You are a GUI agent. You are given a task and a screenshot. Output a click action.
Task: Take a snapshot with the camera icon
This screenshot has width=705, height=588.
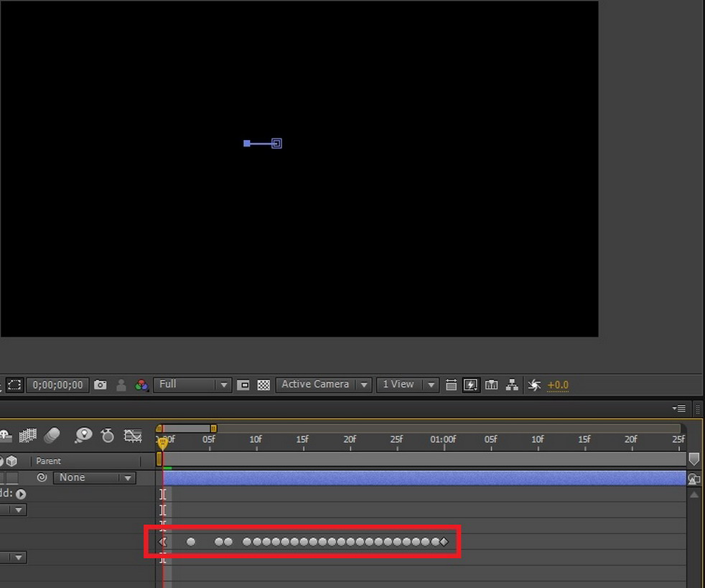(101, 385)
